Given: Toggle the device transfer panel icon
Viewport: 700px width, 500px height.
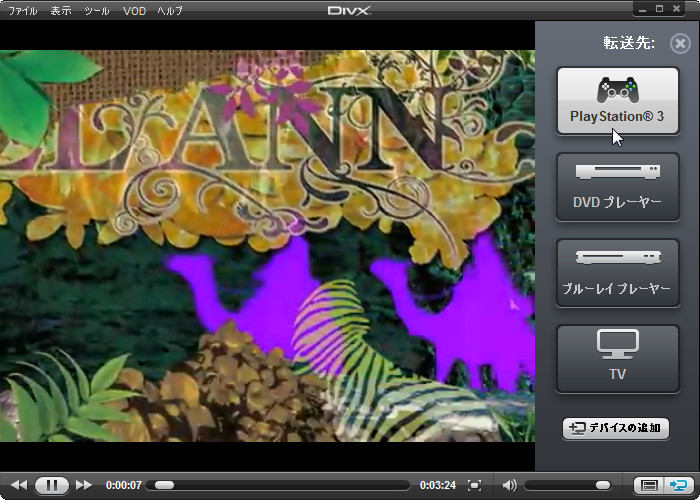Looking at the screenshot, I should [x=679, y=485].
